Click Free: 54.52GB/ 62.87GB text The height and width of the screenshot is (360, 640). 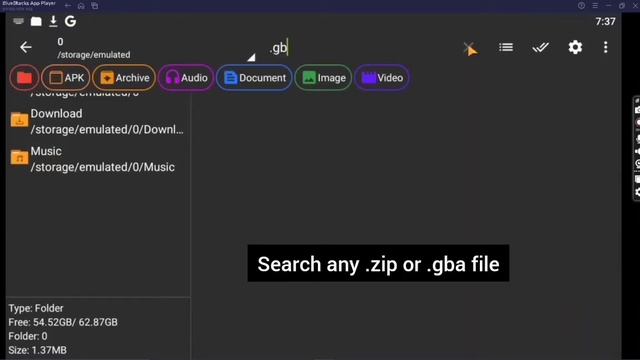63,322
